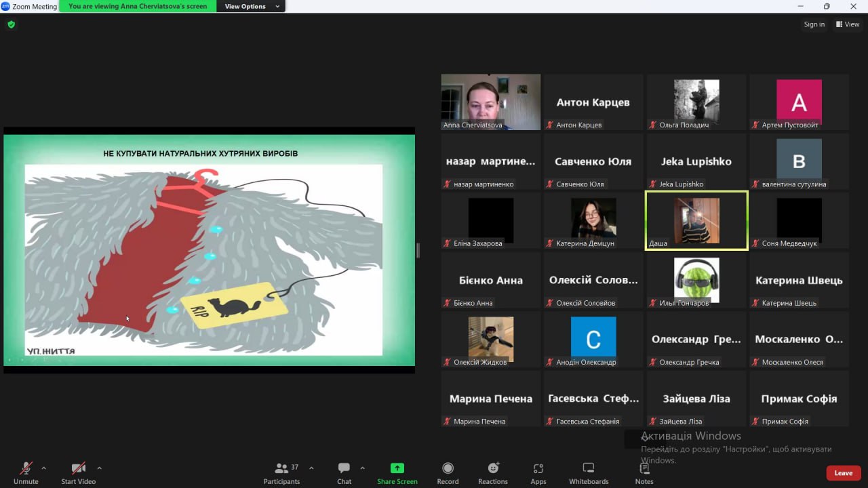
Task: Turn on camera with Start Video
Action: point(79,468)
